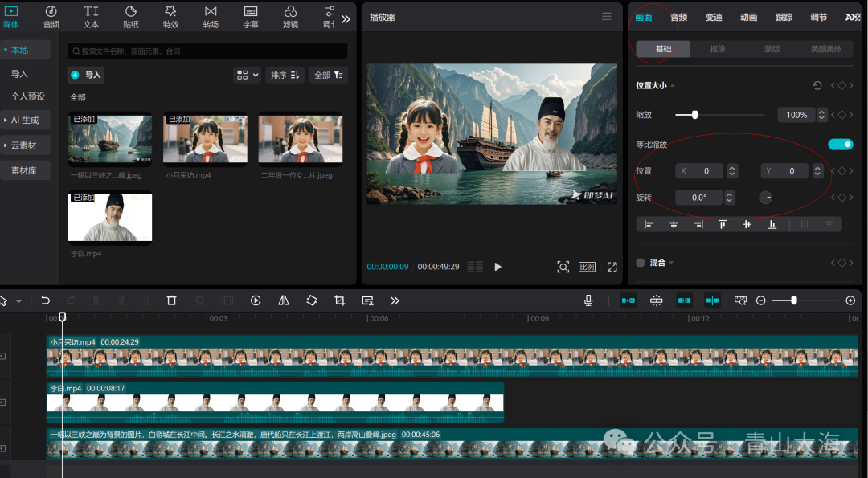The height and width of the screenshot is (478, 868).
Task: Toggle the main track magnet snapping button
Action: (x=628, y=300)
